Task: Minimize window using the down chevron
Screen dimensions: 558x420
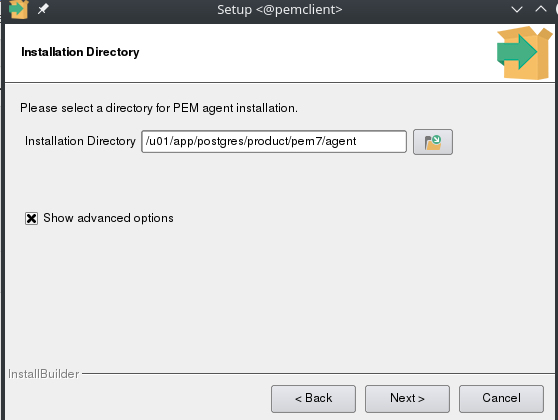Action: tap(517, 10)
